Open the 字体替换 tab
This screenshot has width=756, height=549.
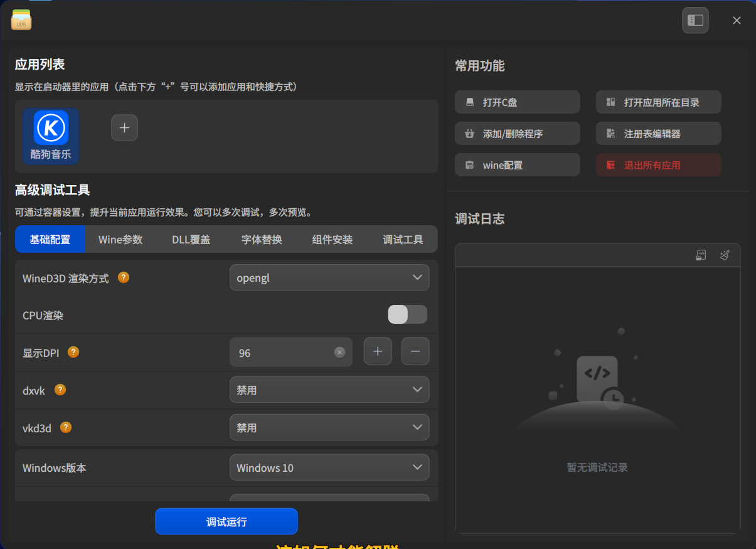(262, 239)
